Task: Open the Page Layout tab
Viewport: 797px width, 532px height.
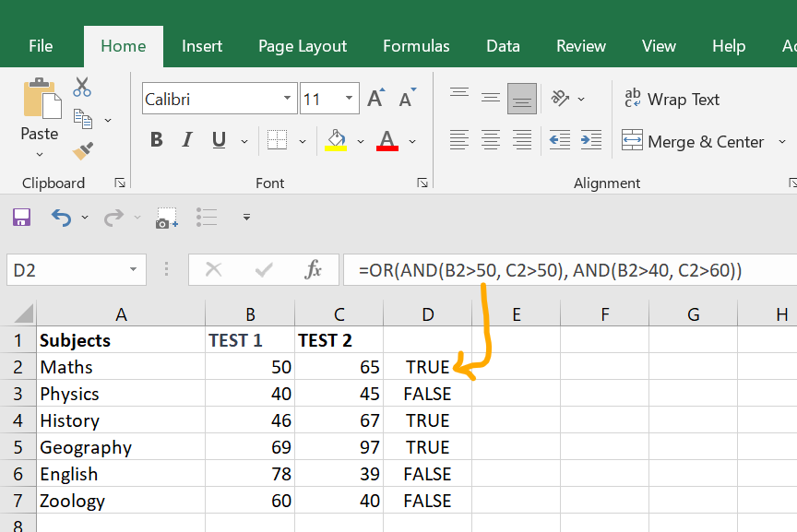Action: point(303,46)
